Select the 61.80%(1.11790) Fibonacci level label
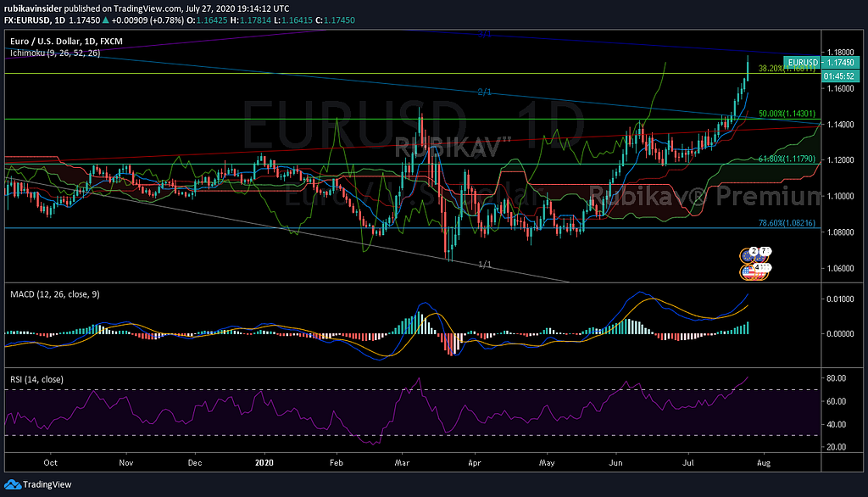868x497 pixels. 787,159
